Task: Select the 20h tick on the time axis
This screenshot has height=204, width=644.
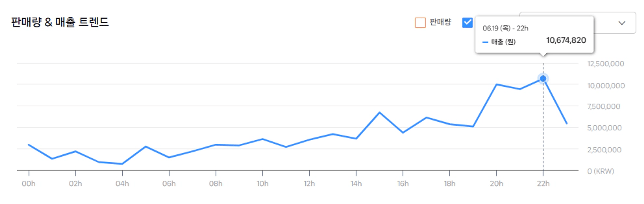Action: click(496, 184)
